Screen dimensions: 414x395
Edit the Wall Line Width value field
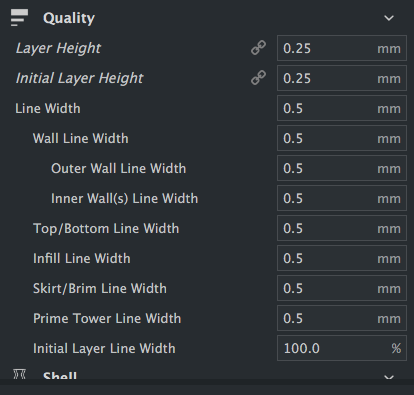(x=342, y=138)
